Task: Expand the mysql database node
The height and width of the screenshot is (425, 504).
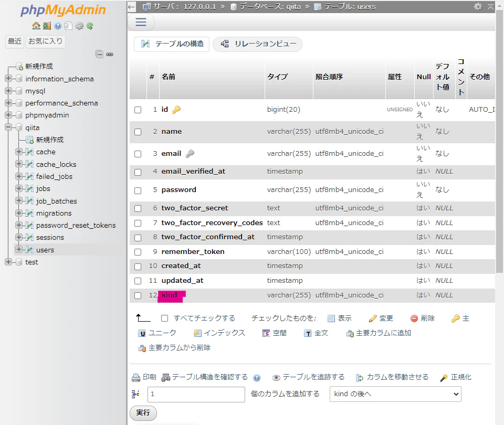Action: 8,91
